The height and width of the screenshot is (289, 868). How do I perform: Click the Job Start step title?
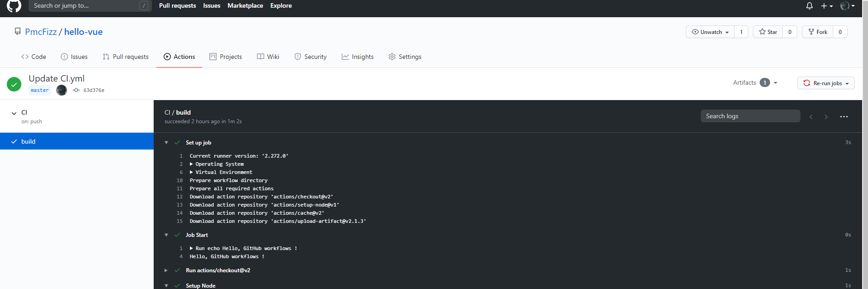(197, 235)
